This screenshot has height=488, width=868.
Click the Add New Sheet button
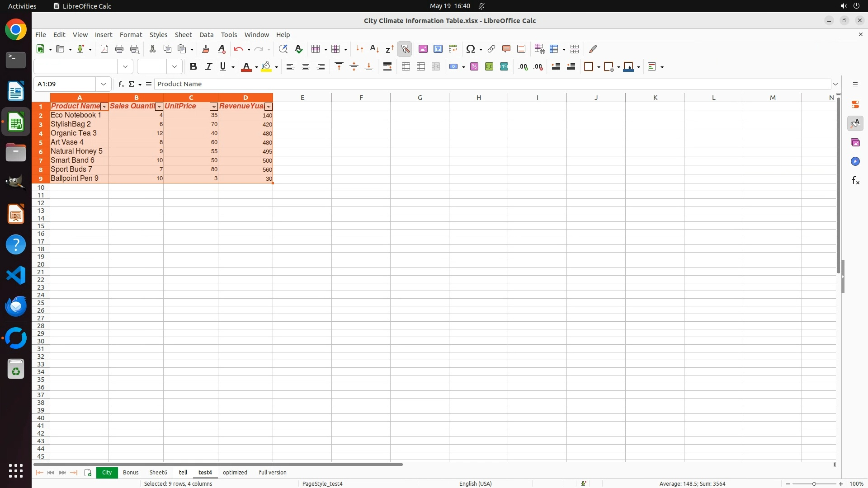(88, 473)
